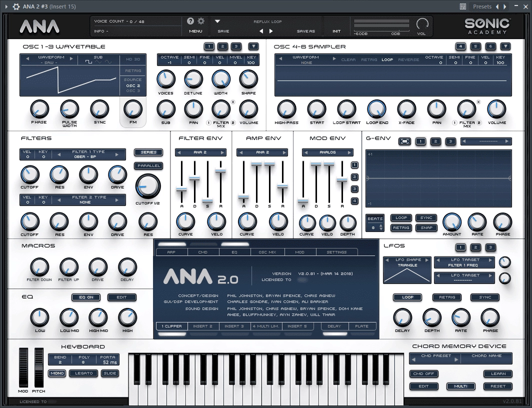Select sampler oscillator 6 button
The height and width of the screenshot is (408, 532).
tap(490, 46)
